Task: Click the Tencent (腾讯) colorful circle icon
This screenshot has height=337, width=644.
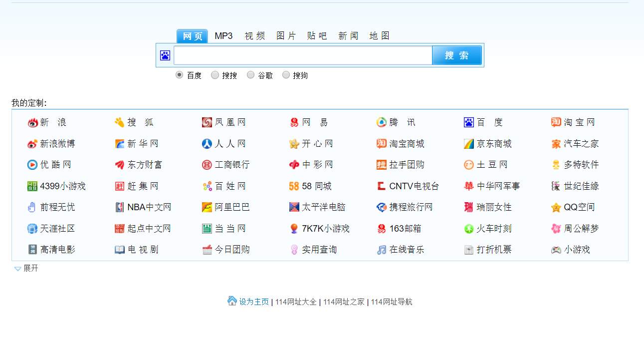Action: (382, 123)
